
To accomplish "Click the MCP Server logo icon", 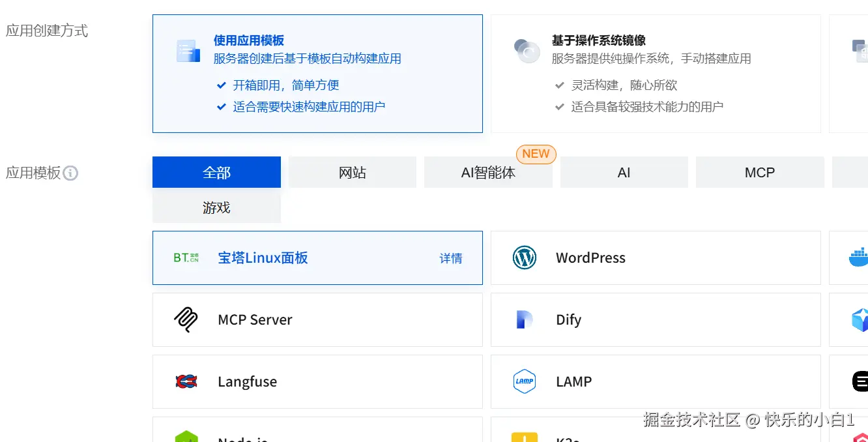I will [186, 319].
